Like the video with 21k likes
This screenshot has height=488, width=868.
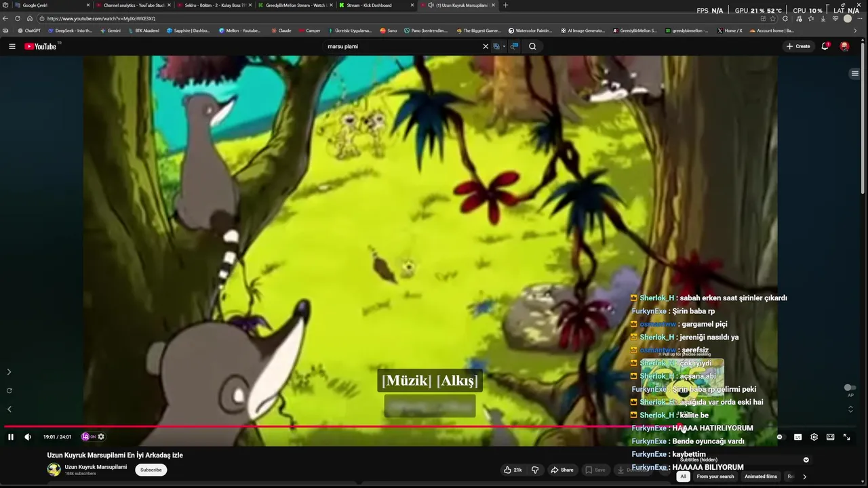pos(513,470)
